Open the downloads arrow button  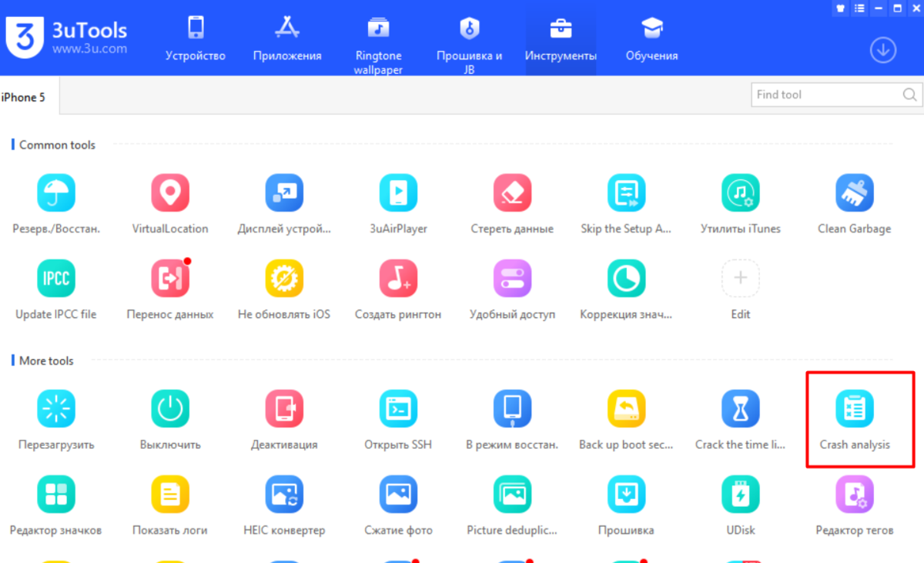883,51
